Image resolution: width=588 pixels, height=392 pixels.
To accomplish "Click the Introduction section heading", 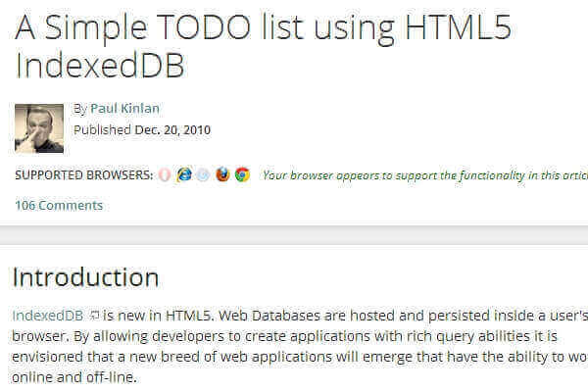I will (85, 276).
